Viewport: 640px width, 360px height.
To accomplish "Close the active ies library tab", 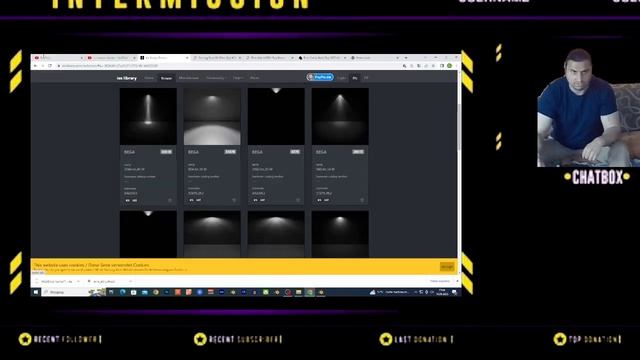I will point(187,58).
